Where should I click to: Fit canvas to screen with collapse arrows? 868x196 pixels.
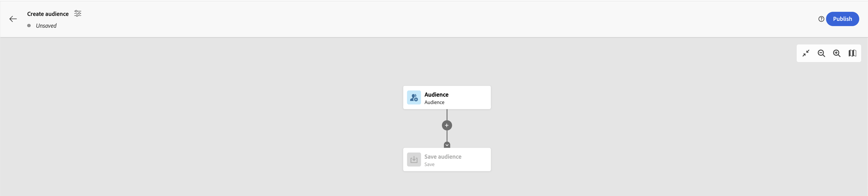tap(806, 53)
